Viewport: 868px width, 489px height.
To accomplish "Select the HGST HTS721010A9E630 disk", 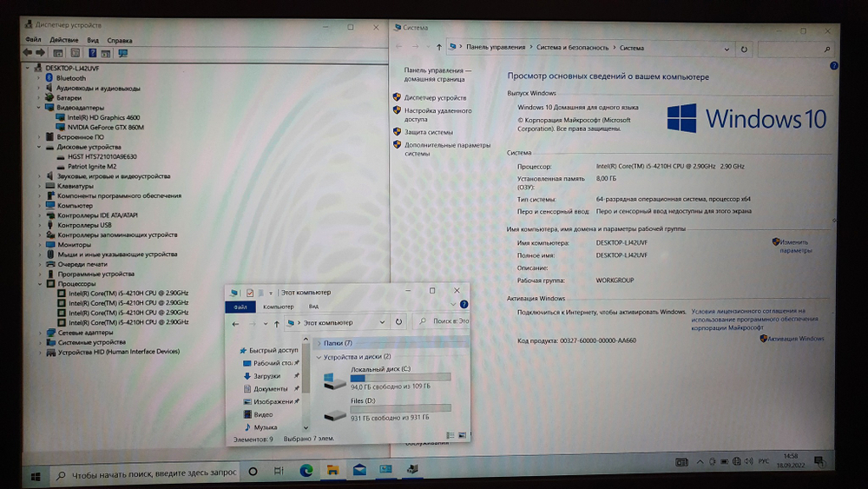I will 102,156.
